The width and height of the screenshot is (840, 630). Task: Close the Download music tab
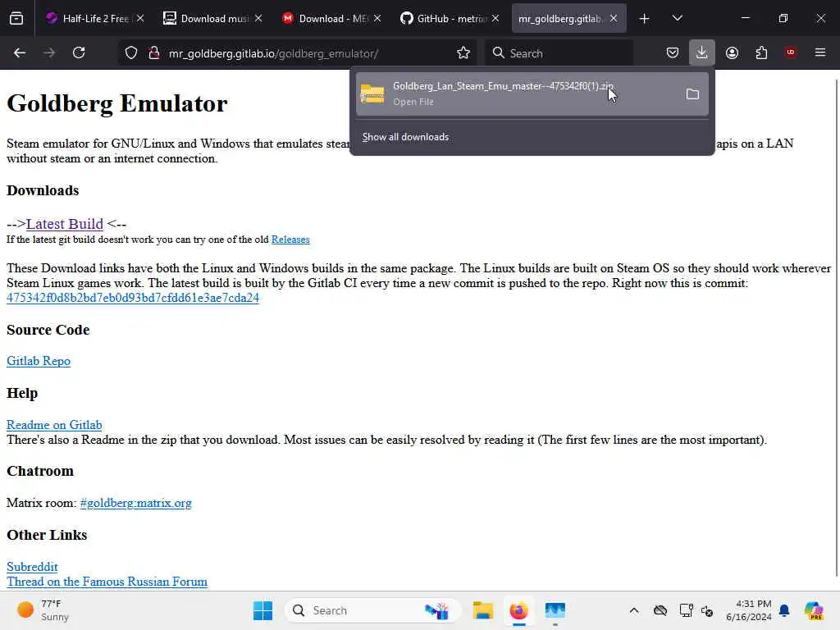pyautogui.click(x=258, y=19)
